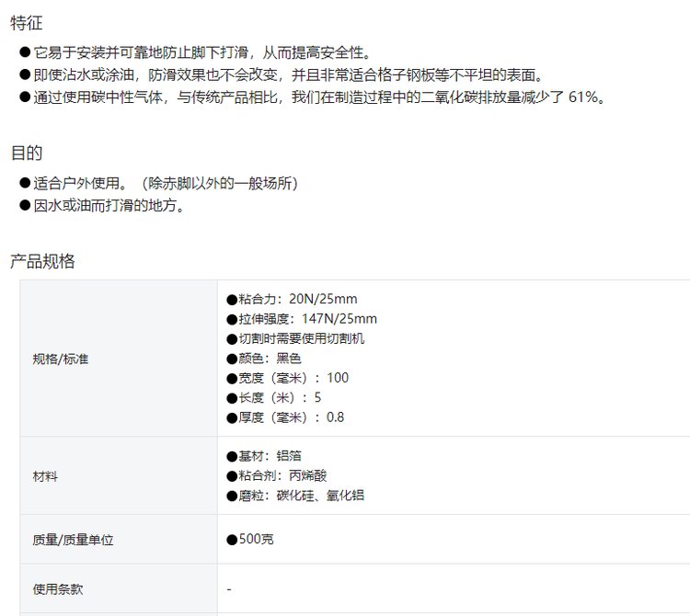Click the 拉伸强度:147N/25mm spec line
Viewport: 690px width, 616px height.
pos(302,319)
